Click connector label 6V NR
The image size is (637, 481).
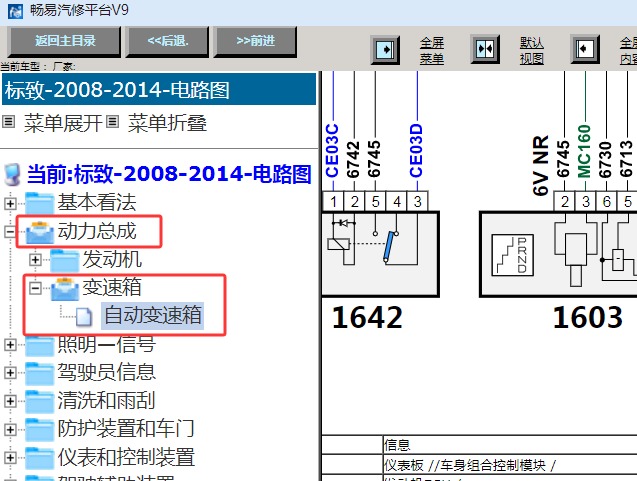click(541, 166)
